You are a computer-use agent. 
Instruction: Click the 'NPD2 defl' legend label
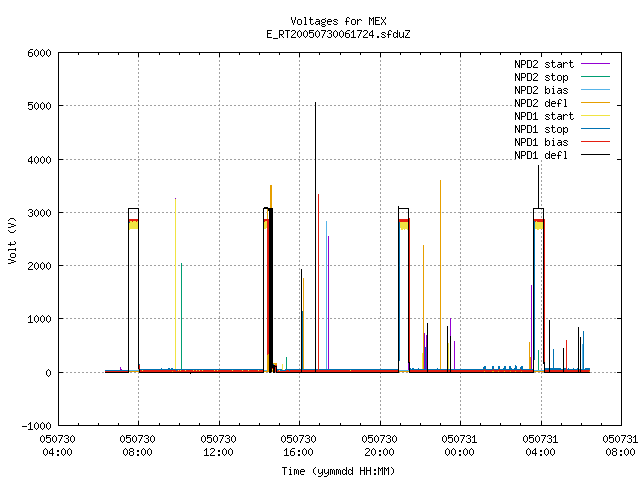pos(541,103)
